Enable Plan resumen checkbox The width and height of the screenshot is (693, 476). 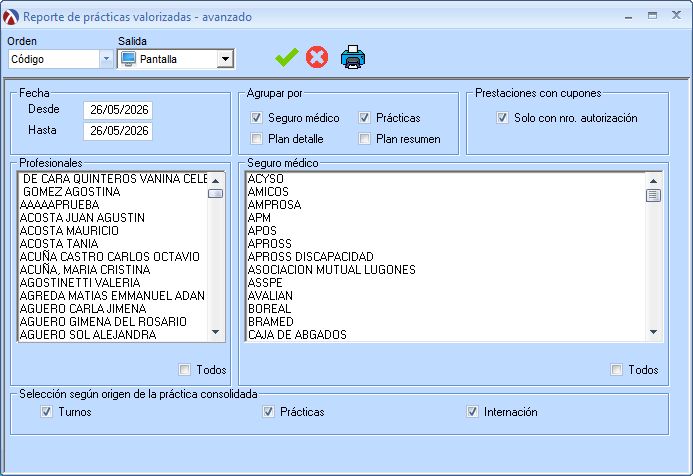tap(364, 139)
